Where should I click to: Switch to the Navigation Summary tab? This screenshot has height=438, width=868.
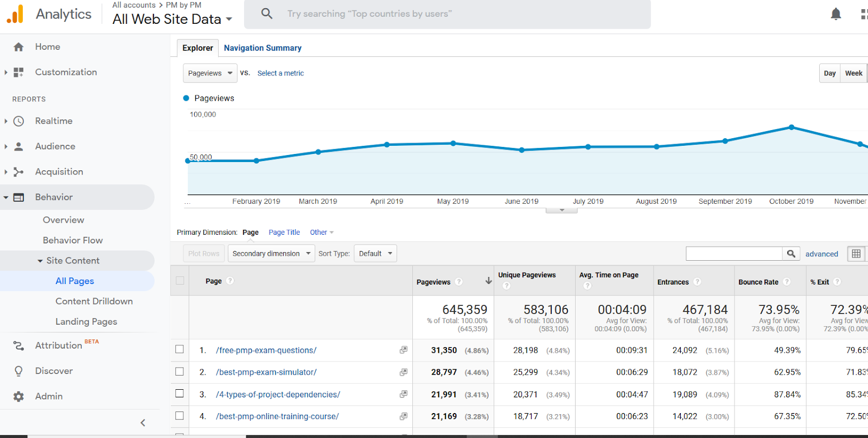tap(263, 48)
